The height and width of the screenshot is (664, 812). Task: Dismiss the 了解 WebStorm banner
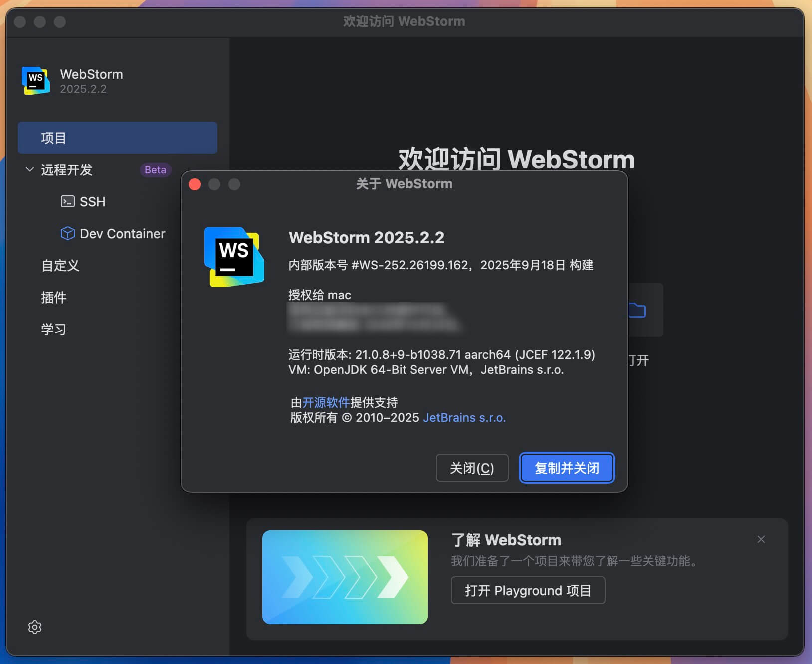pos(761,539)
